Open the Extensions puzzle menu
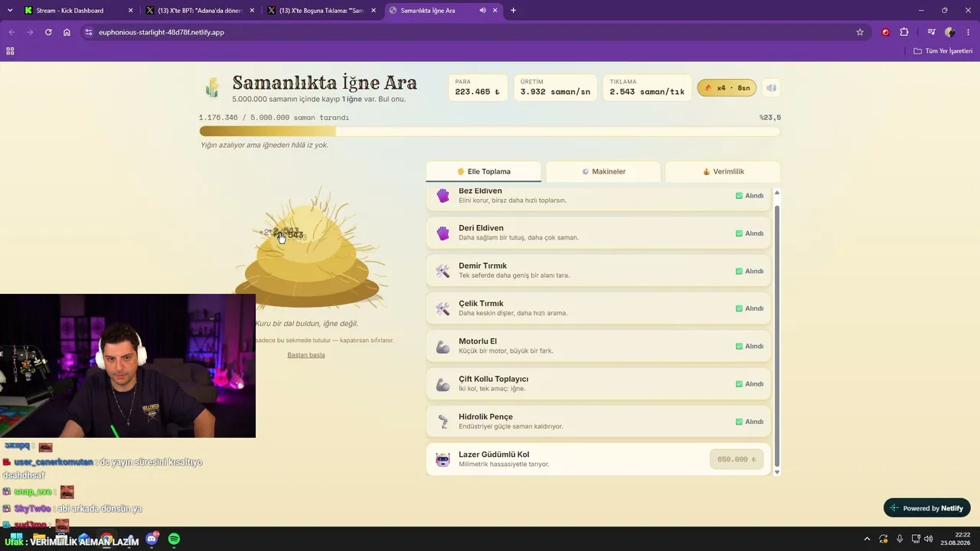Viewport: 980px width, 551px height. tap(904, 32)
